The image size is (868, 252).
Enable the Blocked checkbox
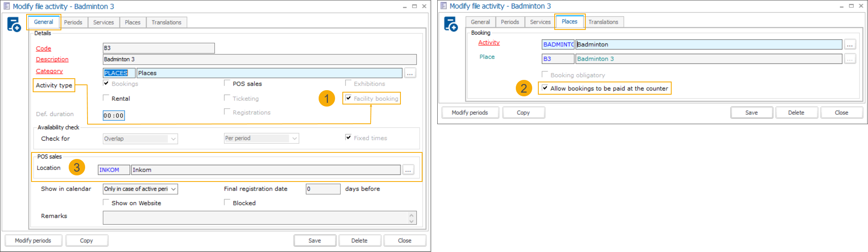coord(227,202)
